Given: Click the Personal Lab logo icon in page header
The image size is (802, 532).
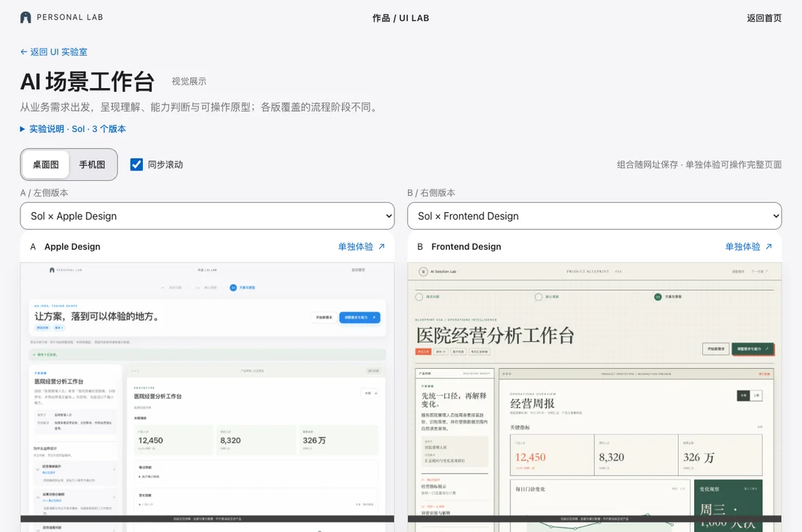Looking at the screenshot, I should [x=26, y=17].
